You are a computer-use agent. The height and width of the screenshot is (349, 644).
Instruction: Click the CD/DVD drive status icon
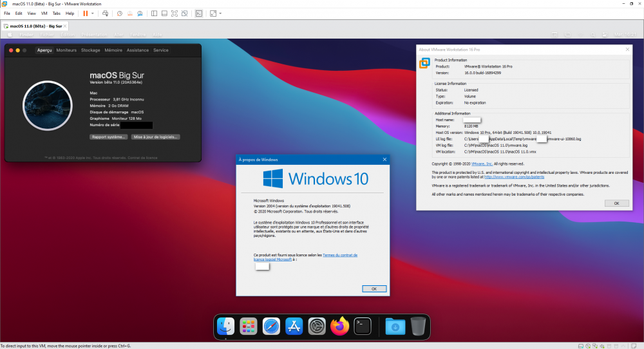coord(588,346)
